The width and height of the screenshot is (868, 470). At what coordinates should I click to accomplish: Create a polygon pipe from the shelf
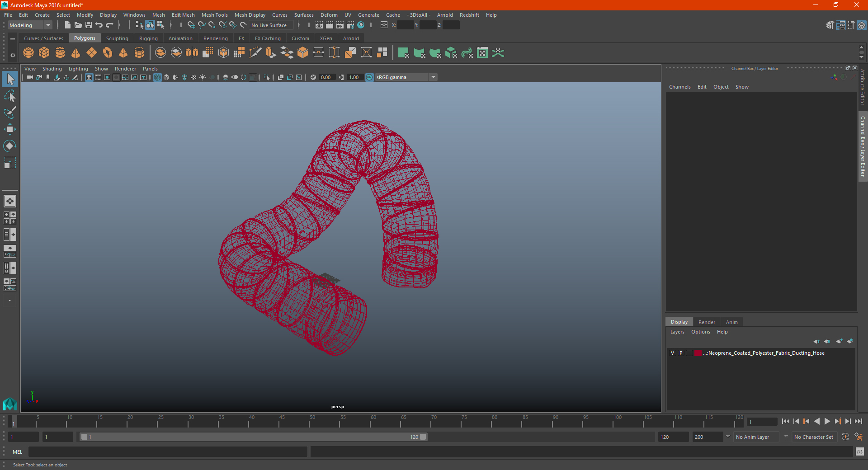pyautogui.click(x=139, y=53)
